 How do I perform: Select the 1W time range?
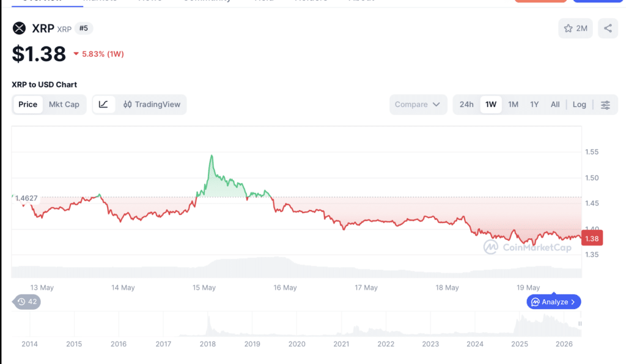491,104
